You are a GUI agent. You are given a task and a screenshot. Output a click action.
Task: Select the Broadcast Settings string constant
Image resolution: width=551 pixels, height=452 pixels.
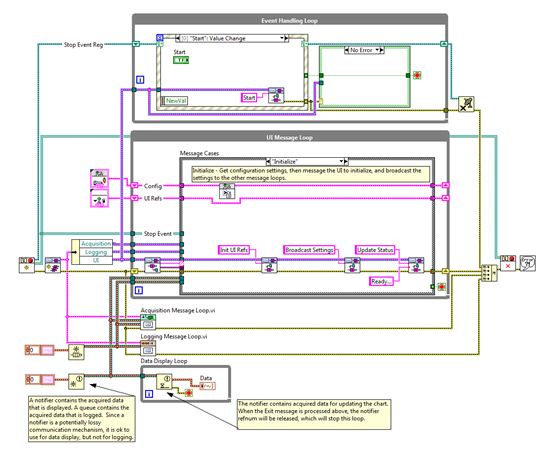coord(309,250)
